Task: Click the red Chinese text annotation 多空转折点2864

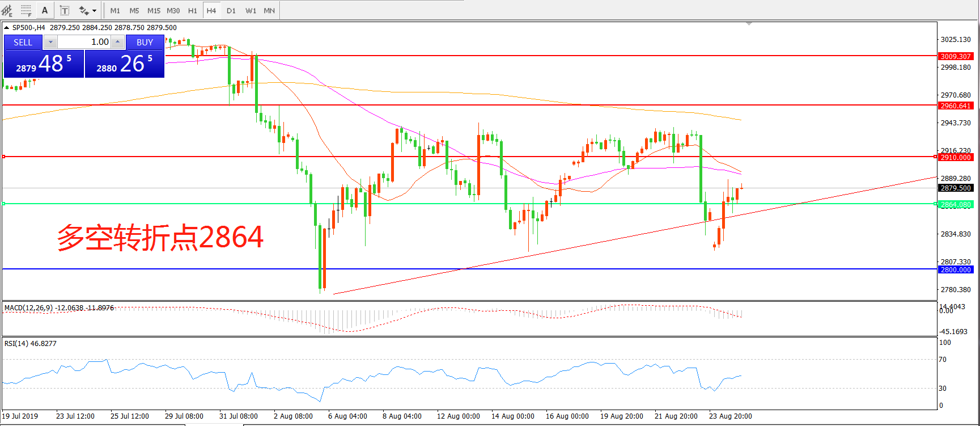Action: click(160, 237)
